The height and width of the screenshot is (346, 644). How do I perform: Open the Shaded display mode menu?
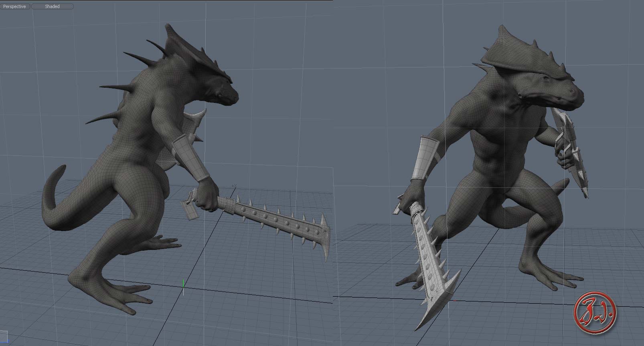53,6
